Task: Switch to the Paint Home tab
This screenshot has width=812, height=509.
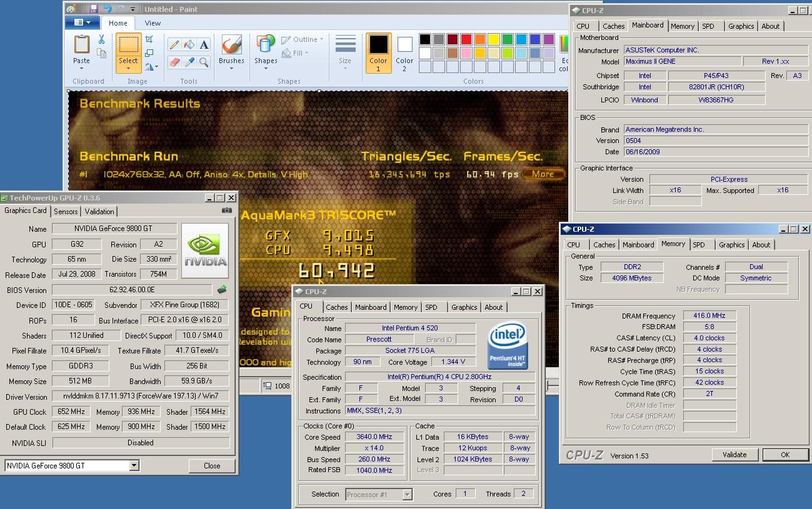Action: pyautogui.click(x=118, y=23)
